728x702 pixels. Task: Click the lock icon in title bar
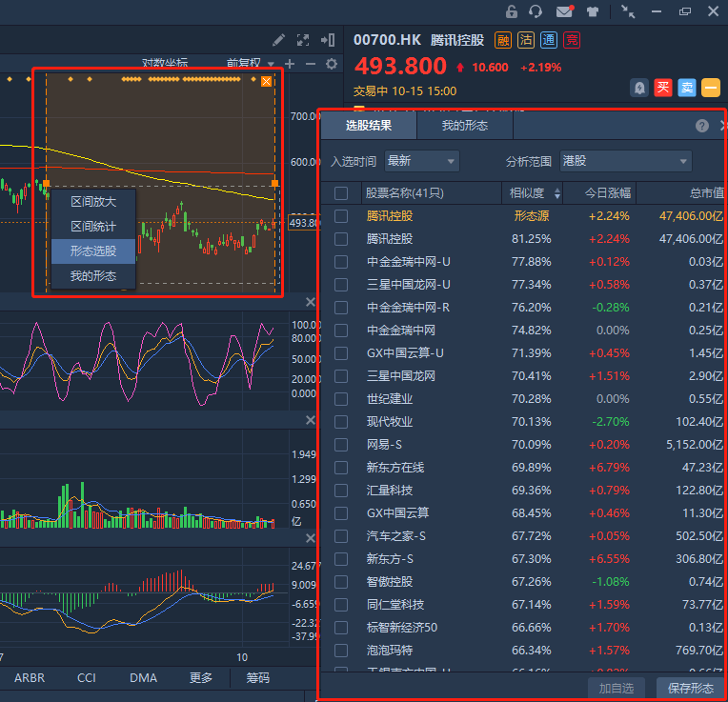point(511,11)
